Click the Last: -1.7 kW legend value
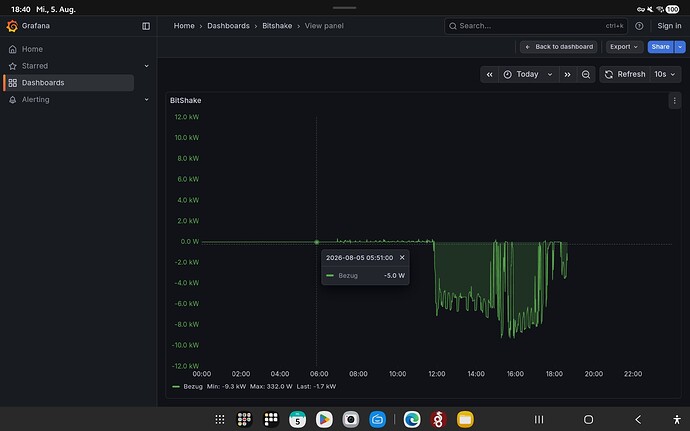This screenshot has height=431, width=690. pyautogui.click(x=316, y=387)
